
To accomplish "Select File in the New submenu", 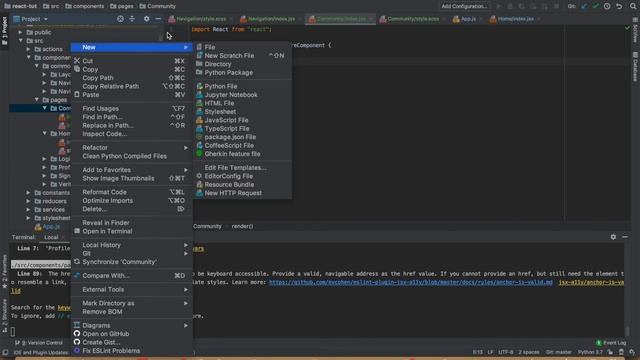I will click(x=209, y=47).
